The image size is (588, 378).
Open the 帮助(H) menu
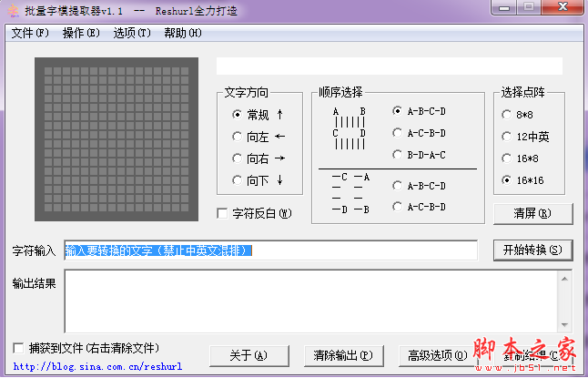pos(183,33)
